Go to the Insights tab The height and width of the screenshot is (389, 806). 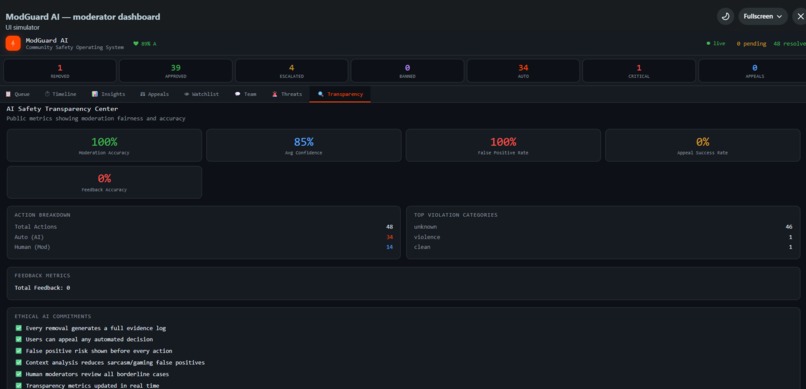(108, 94)
